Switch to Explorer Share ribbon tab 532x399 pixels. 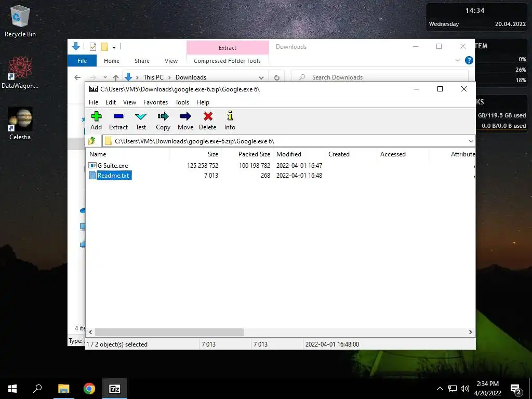(x=142, y=61)
